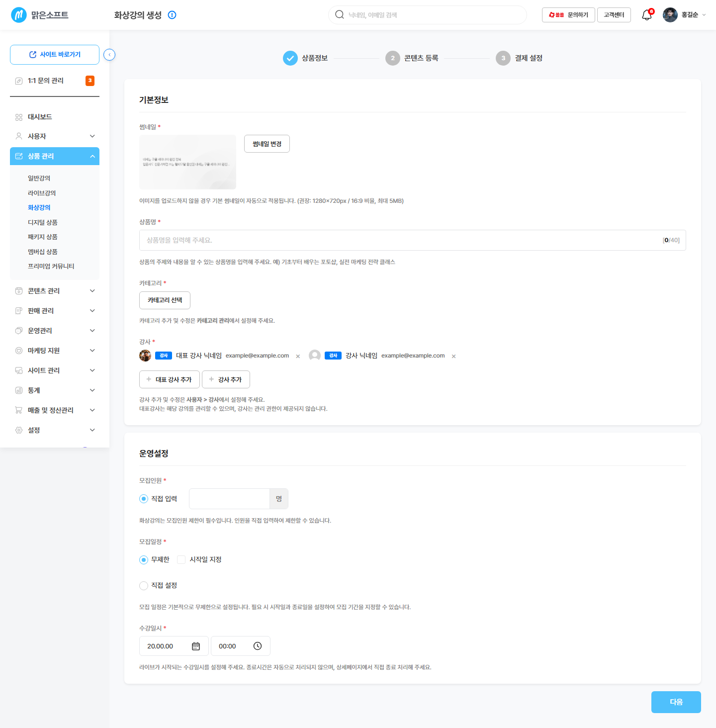Click the search magnifier icon
The width and height of the screenshot is (716, 728).
(x=340, y=14)
